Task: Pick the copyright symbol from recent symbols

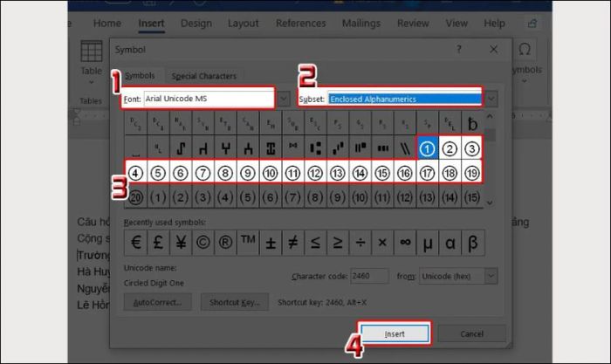Action: click(x=203, y=243)
